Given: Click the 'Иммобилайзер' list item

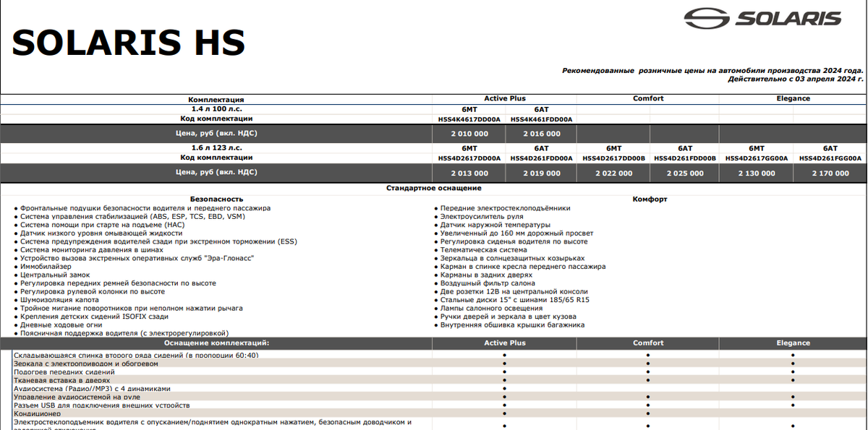Looking at the screenshot, I should 46,267.
